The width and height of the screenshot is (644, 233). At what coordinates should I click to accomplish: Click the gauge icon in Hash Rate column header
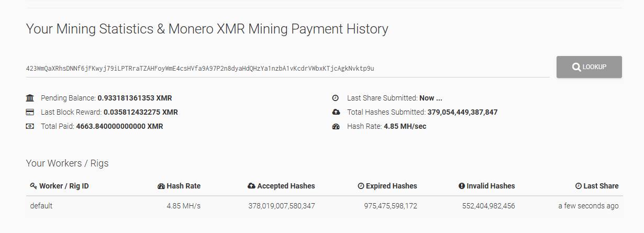pyautogui.click(x=161, y=186)
